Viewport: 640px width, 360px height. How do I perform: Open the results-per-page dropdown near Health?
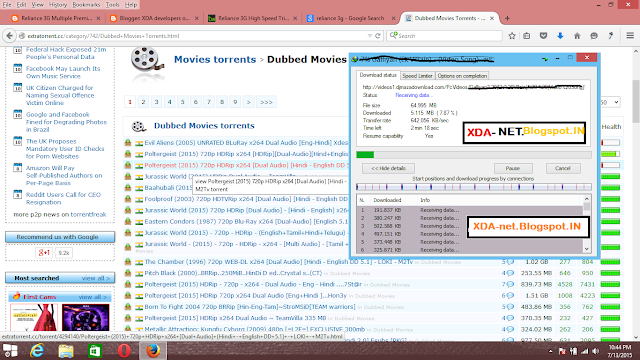click(x=610, y=102)
